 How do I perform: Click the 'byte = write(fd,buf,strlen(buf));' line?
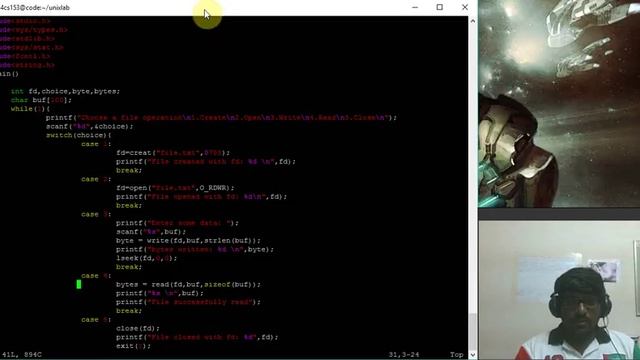click(188, 240)
